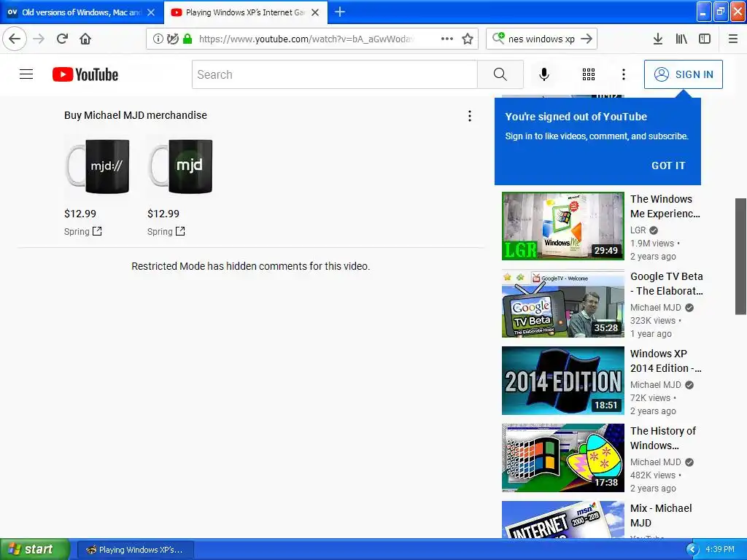Click the search engine magnifier icon
Image resolution: width=747 pixels, height=560 pixels.
(498, 38)
